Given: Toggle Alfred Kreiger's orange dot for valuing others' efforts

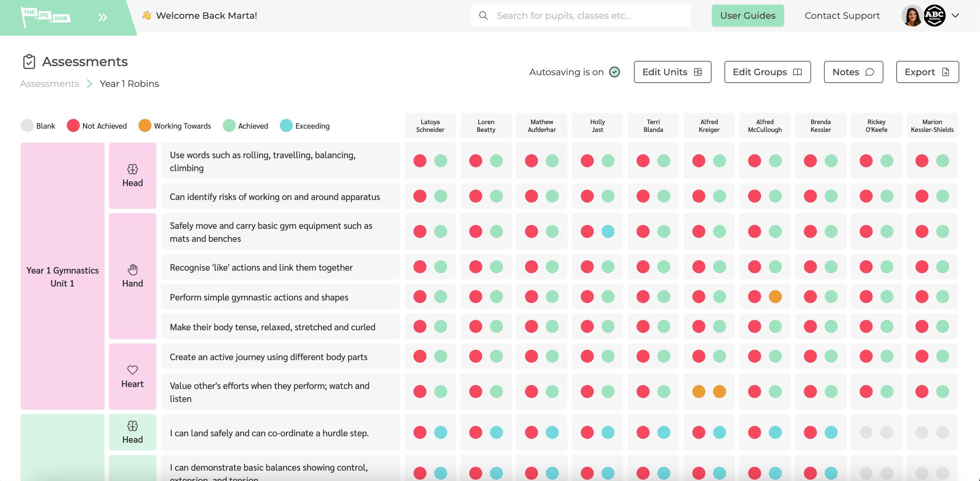Looking at the screenshot, I should coord(699,391).
